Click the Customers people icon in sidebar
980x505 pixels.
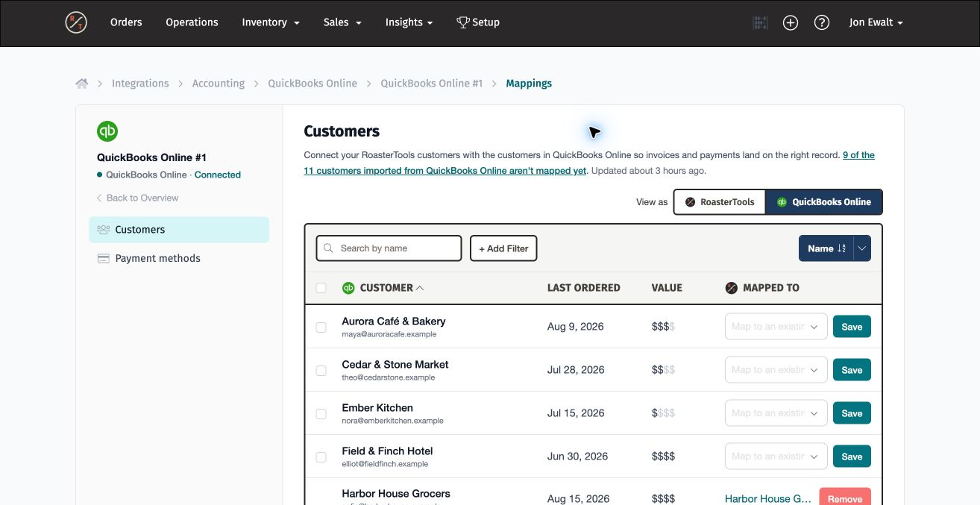tap(104, 230)
